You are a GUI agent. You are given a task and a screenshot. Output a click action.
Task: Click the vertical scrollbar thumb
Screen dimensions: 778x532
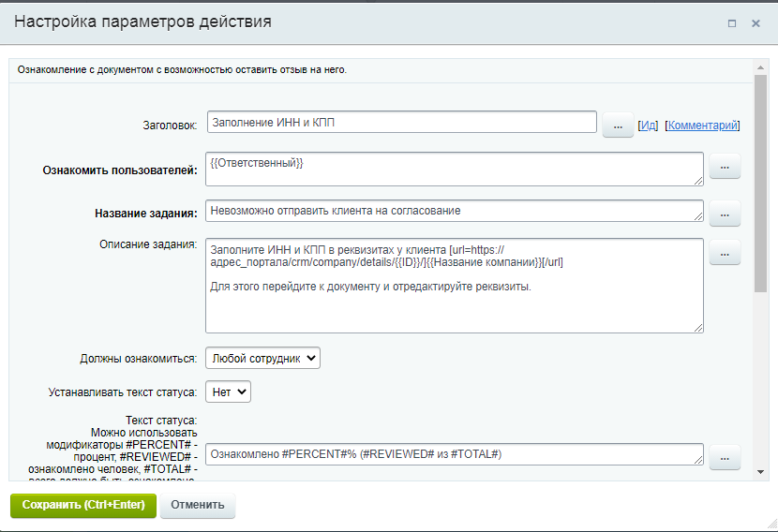pyautogui.click(x=760, y=184)
